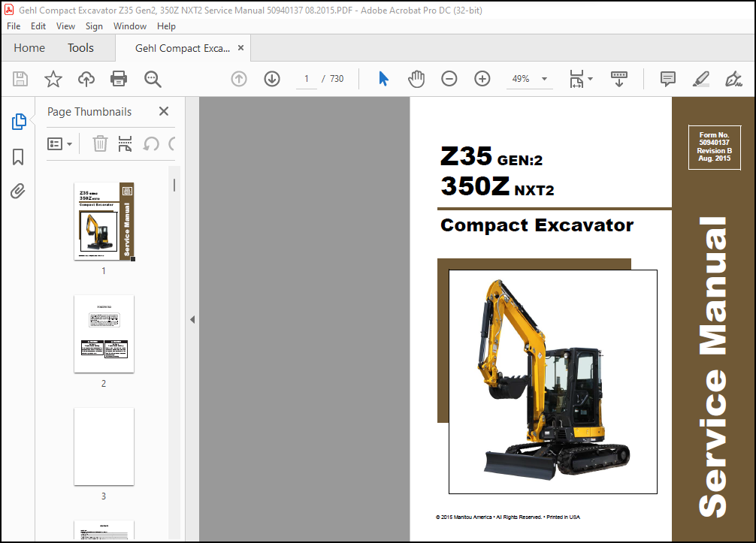Open the Attachments paperclip panel

point(18,192)
